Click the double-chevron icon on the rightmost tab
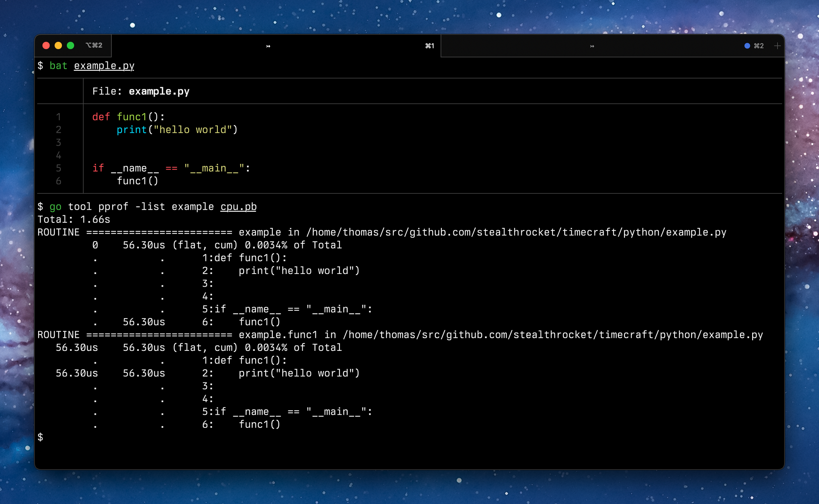 592,46
